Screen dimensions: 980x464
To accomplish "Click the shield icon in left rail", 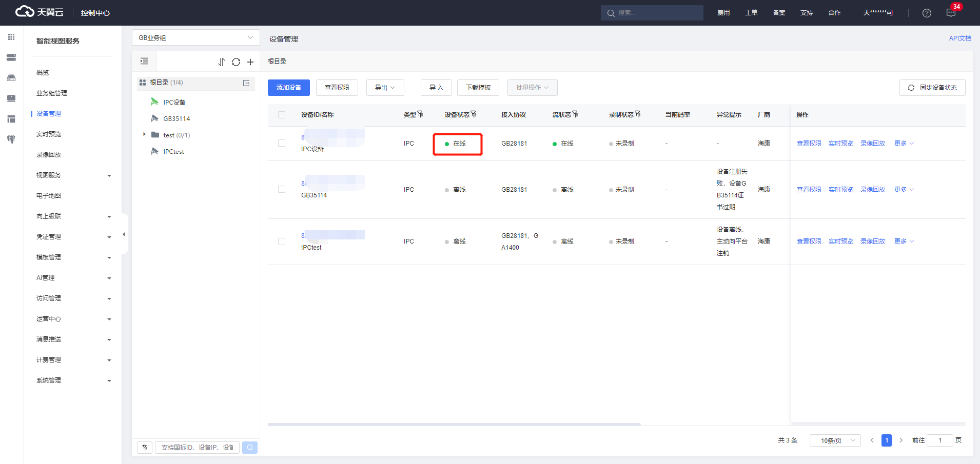I will (11, 139).
